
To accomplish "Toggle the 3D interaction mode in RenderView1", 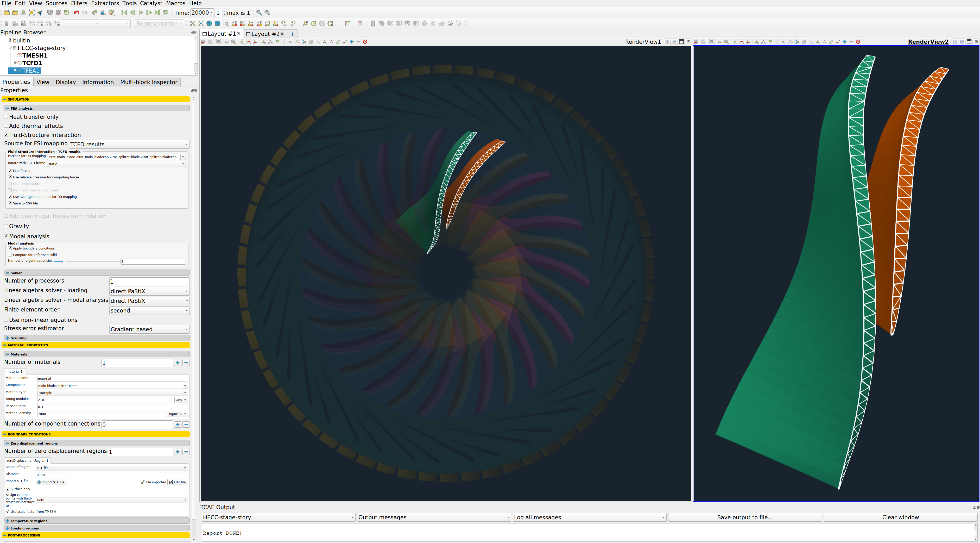I will pos(227,42).
